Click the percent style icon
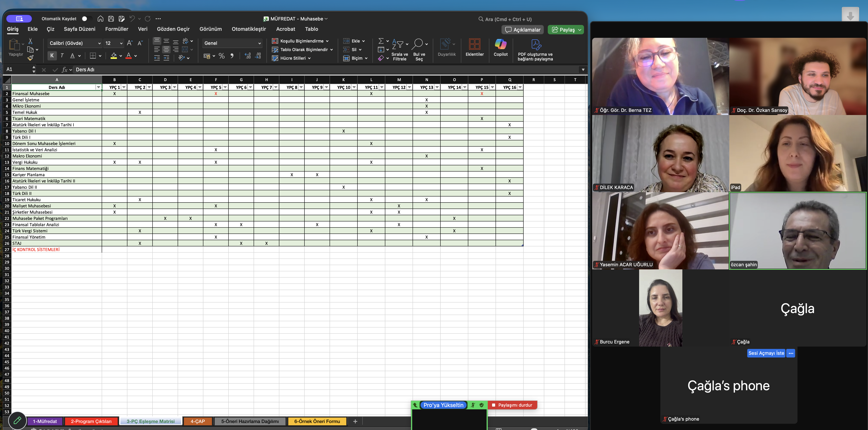Viewport: 868px width, 430px height. 221,56
